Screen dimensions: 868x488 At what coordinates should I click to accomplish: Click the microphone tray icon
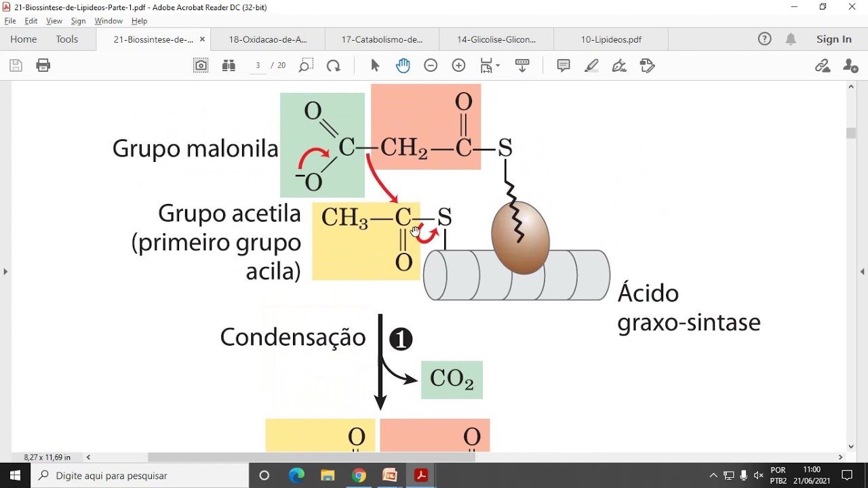744,476
